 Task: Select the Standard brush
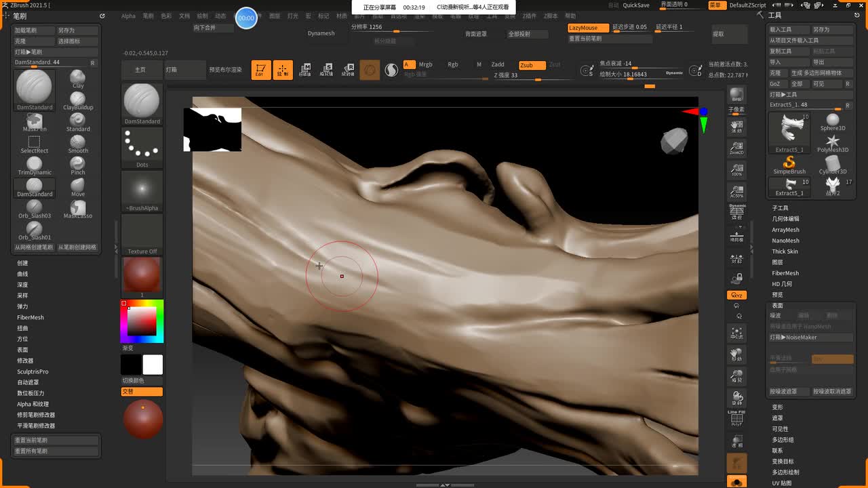78,122
